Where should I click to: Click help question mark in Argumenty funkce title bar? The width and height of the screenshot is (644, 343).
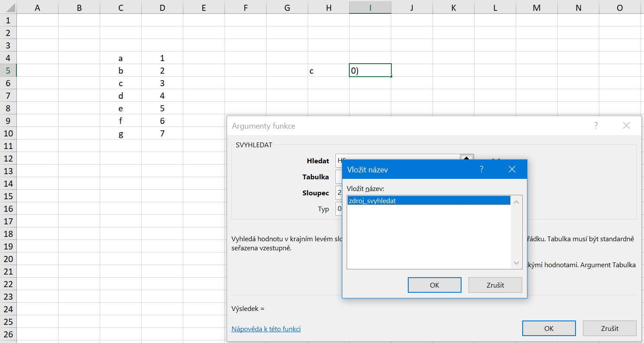(596, 126)
